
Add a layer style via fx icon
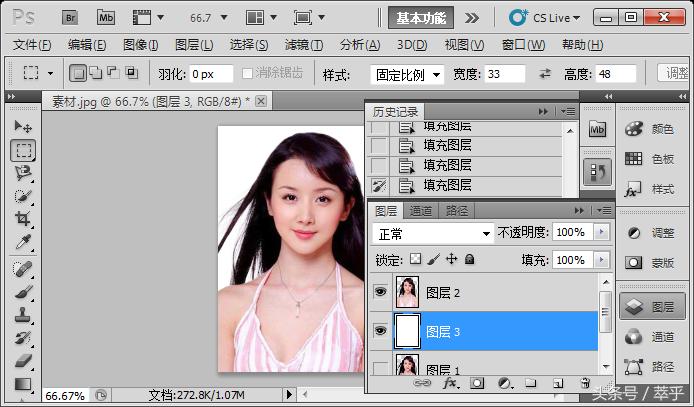tap(451, 383)
